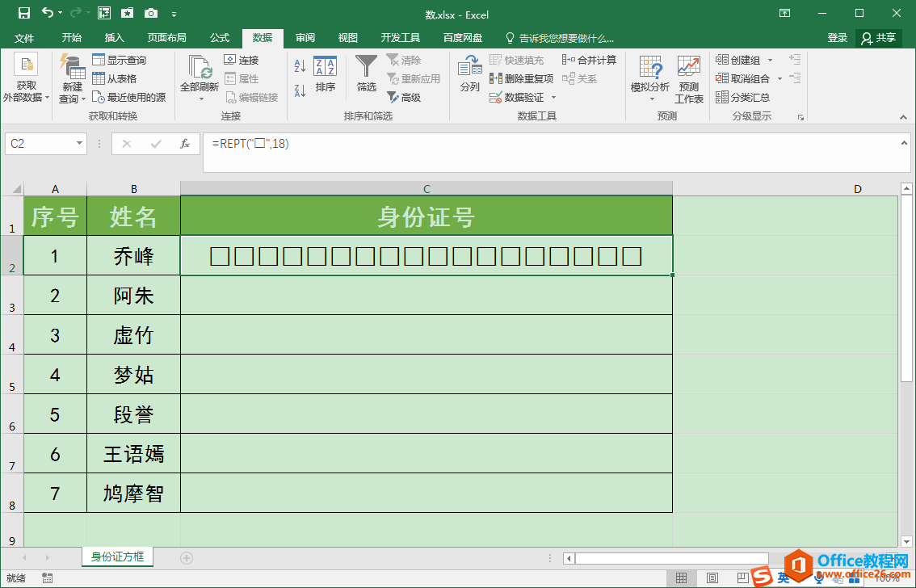Image resolution: width=916 pixels, height=588 pixels.
Task: Switch to the 开始 tab
Action: click(x=71, y=38)
